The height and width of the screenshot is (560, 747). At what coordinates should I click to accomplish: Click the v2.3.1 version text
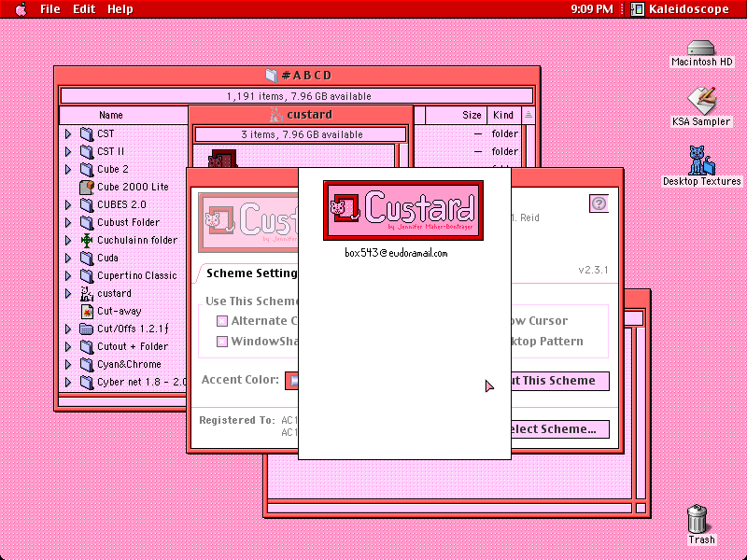tap(593, 270)
